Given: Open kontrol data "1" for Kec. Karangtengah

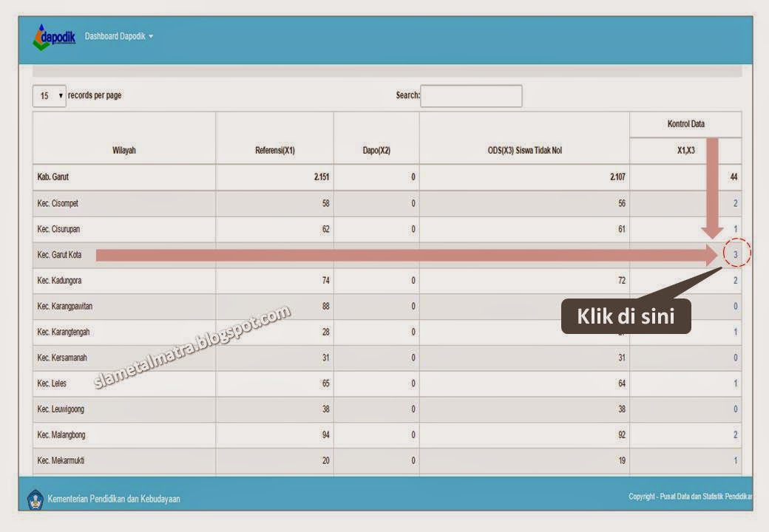Looking at the screenshot, I should click(x=735, y=332).
